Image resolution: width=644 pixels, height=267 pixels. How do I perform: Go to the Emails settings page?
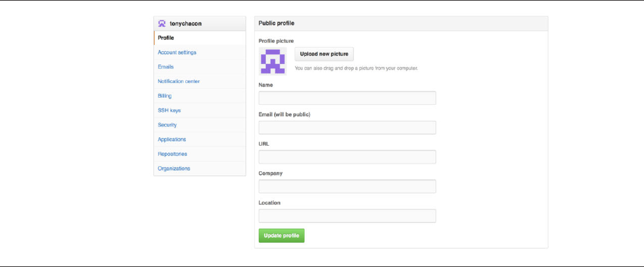(x=165, y=67)
